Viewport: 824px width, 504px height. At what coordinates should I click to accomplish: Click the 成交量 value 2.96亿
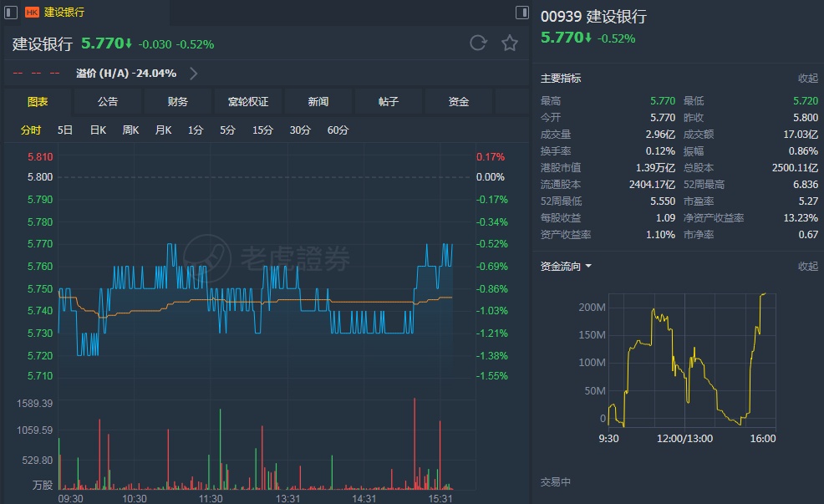[x=660, y=134]
